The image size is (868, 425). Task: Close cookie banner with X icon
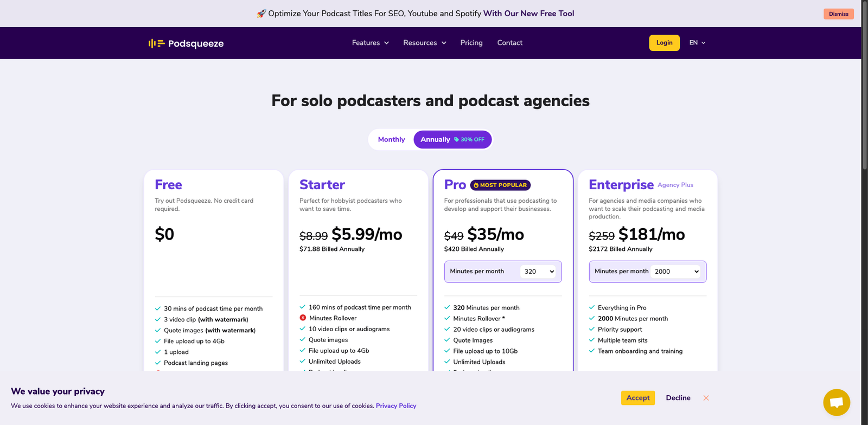click(706, 398)
